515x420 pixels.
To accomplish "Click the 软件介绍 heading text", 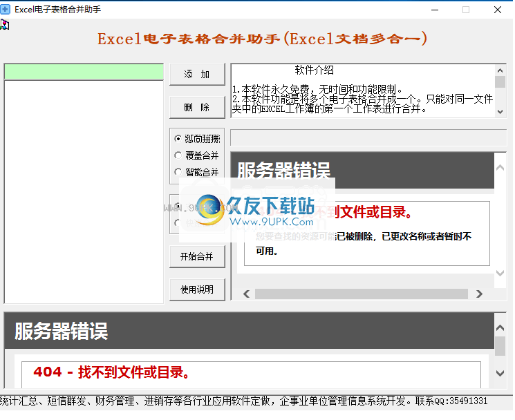I will [x=314, y=70].
